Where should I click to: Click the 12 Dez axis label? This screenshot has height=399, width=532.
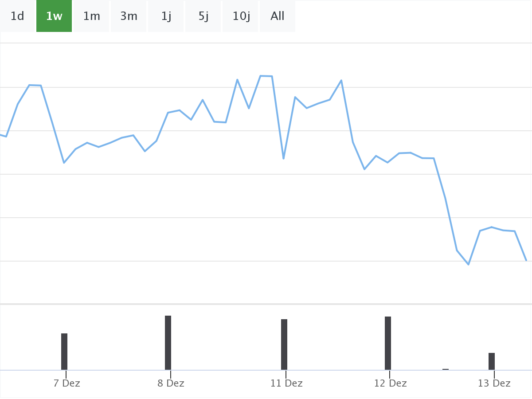[x=390, y=383]
